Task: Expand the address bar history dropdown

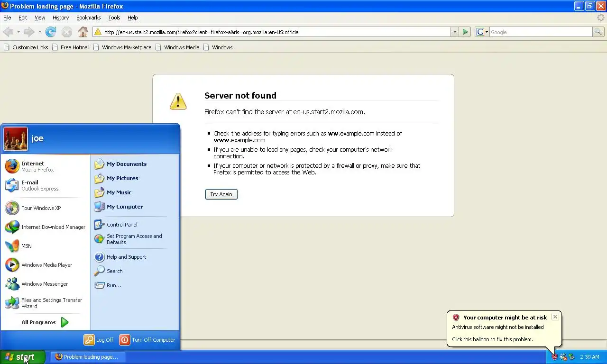Action: pos(454,32)
